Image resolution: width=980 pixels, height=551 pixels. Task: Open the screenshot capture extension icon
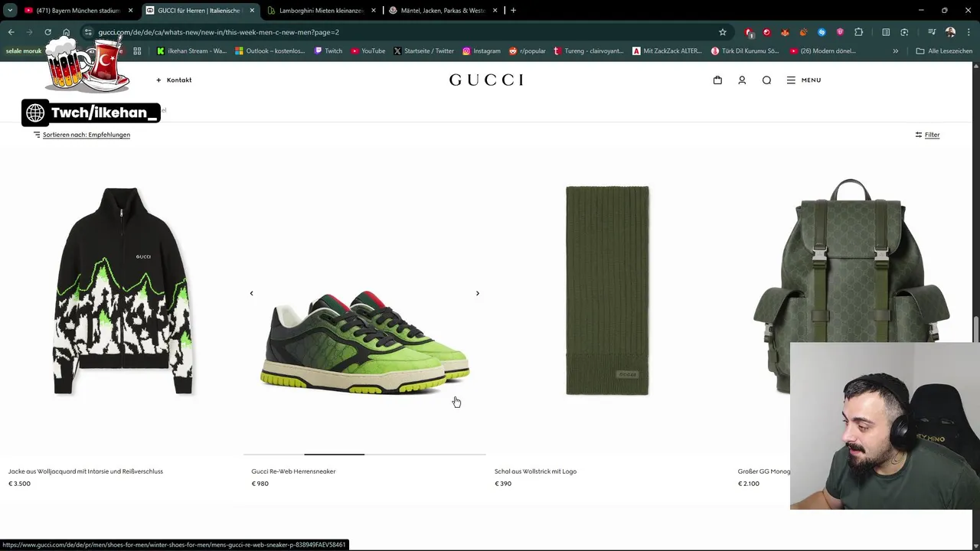pyautogui.click(x=904, y=32)
